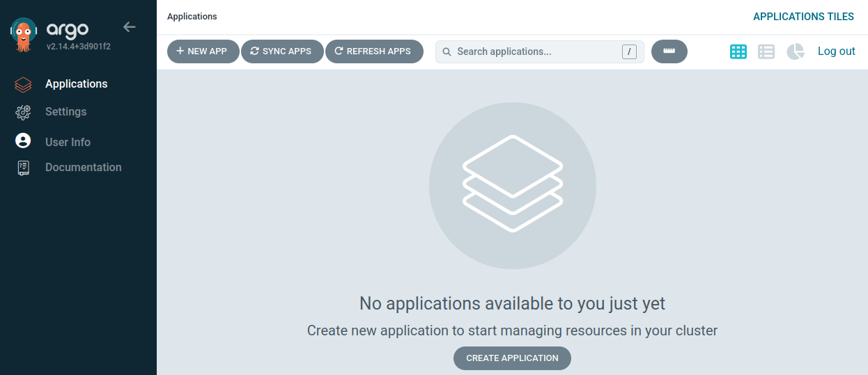Viewport: 868px width, 375px height.
Task: Switch to tiles grid view
Action: click(x=738, y=51)
